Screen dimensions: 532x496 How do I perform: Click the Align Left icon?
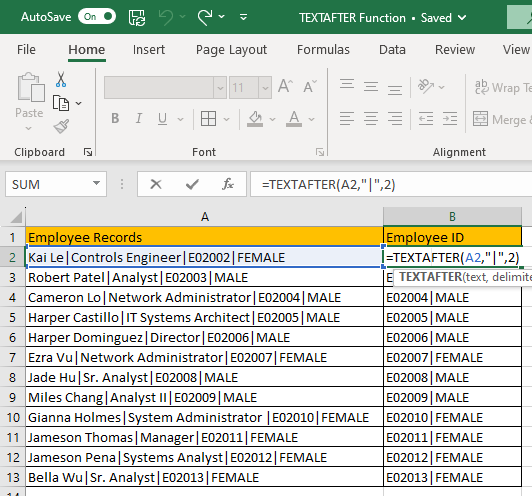coord(347,119)
